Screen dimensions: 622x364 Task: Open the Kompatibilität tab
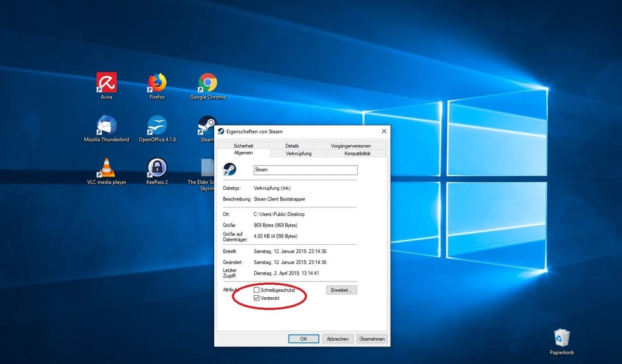(x=357, y=154)
